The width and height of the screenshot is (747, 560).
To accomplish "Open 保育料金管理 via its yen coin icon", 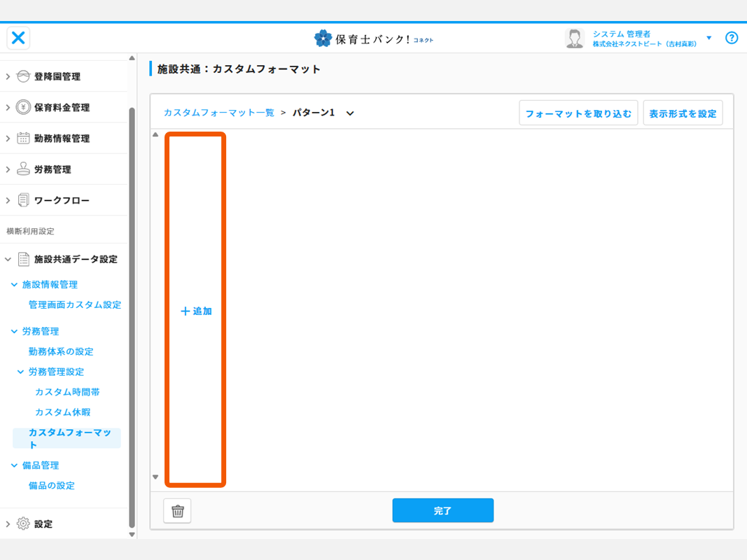I will (x=23, y=107).
